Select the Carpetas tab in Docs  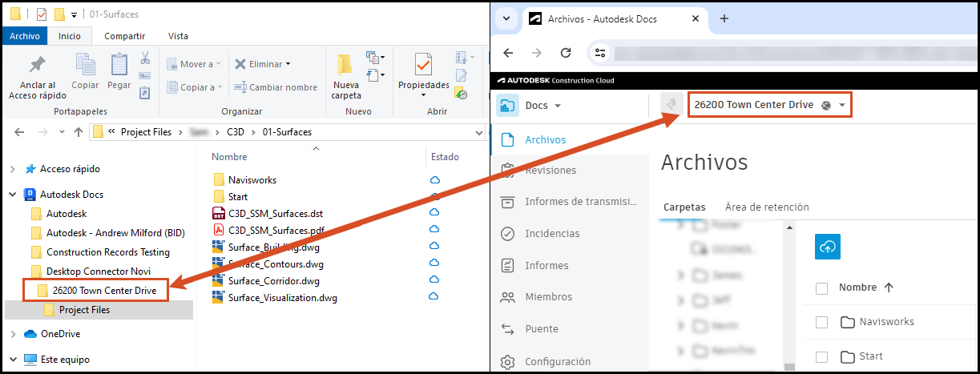684,207
